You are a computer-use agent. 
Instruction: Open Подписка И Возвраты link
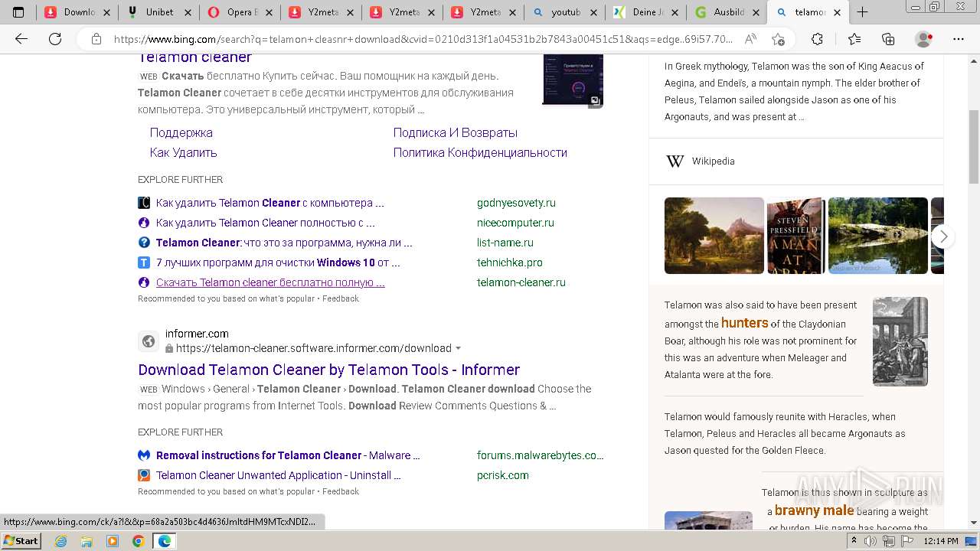tap(456, 132)
